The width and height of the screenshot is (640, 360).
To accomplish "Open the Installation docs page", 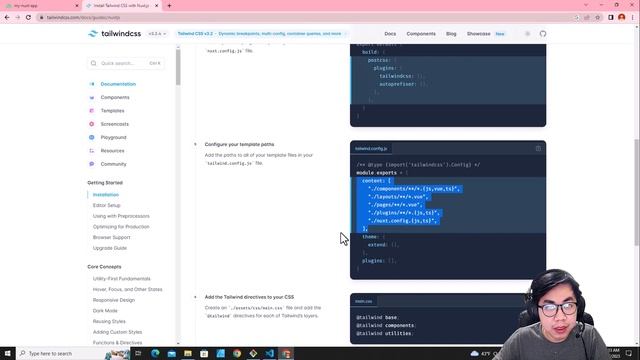I will point(106,195).
